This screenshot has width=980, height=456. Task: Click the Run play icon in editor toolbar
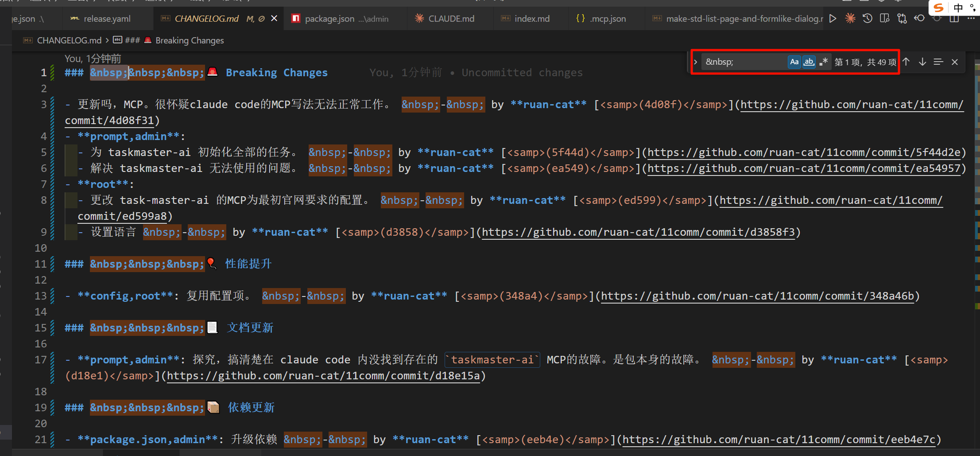pos(833,19)
